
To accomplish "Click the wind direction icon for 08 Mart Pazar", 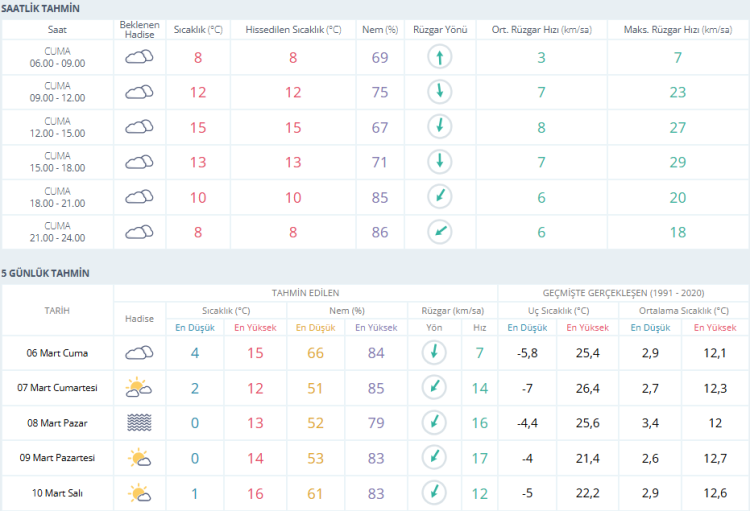I will click(434, 422).
